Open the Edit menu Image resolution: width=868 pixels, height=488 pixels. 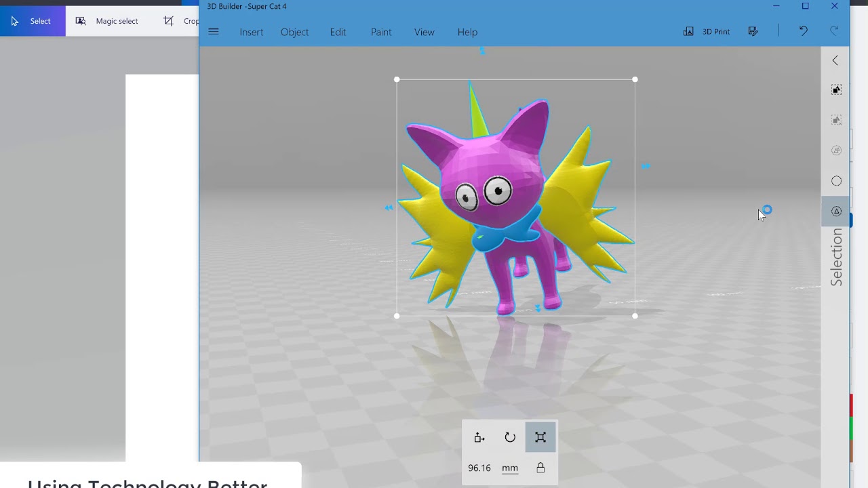(x=338, y=32)
